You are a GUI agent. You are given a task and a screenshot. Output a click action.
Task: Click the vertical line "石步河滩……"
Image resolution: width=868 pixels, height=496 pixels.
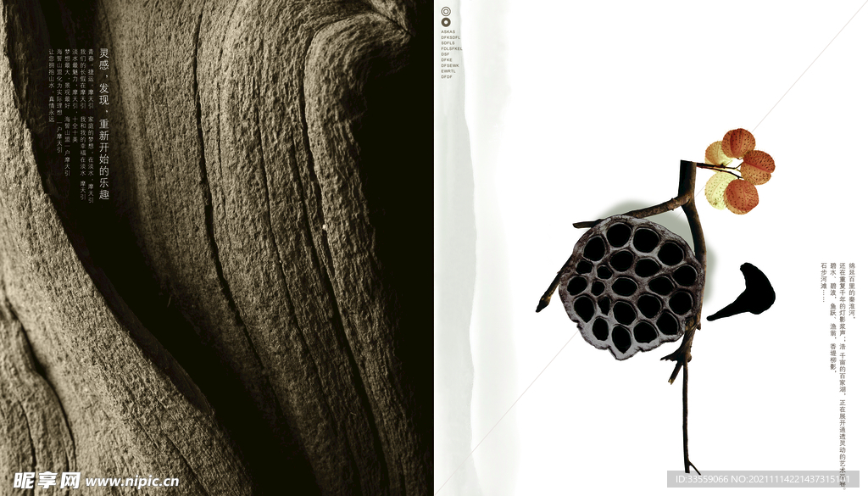[824, 282]
